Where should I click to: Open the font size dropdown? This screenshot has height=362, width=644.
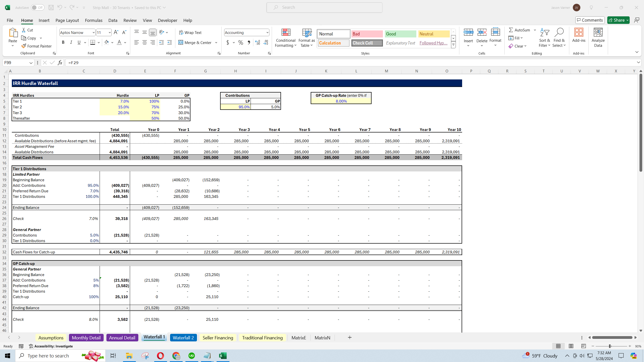[110, 32]
